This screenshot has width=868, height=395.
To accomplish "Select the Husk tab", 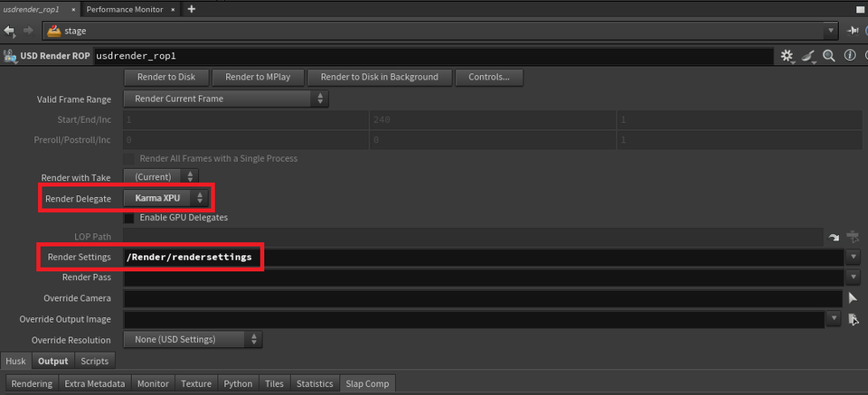I will pyautogui.click(x=16, y=361).
